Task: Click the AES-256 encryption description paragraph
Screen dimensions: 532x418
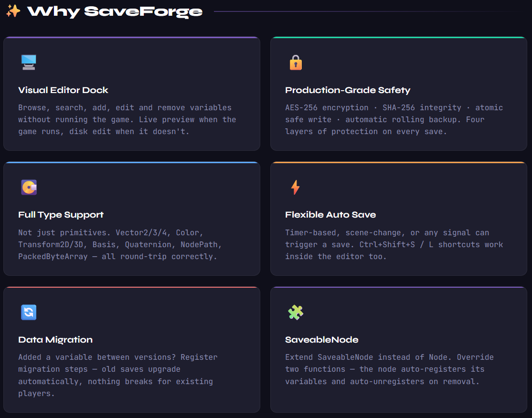Action: [x=394, y=119]
